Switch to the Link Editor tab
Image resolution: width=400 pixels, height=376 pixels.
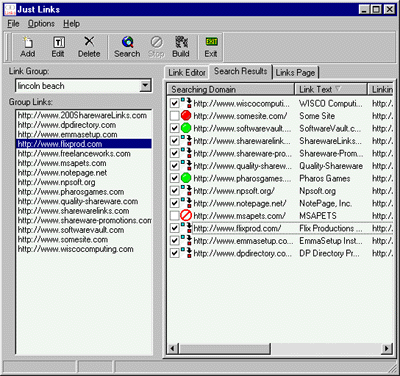tap(187, 73)
